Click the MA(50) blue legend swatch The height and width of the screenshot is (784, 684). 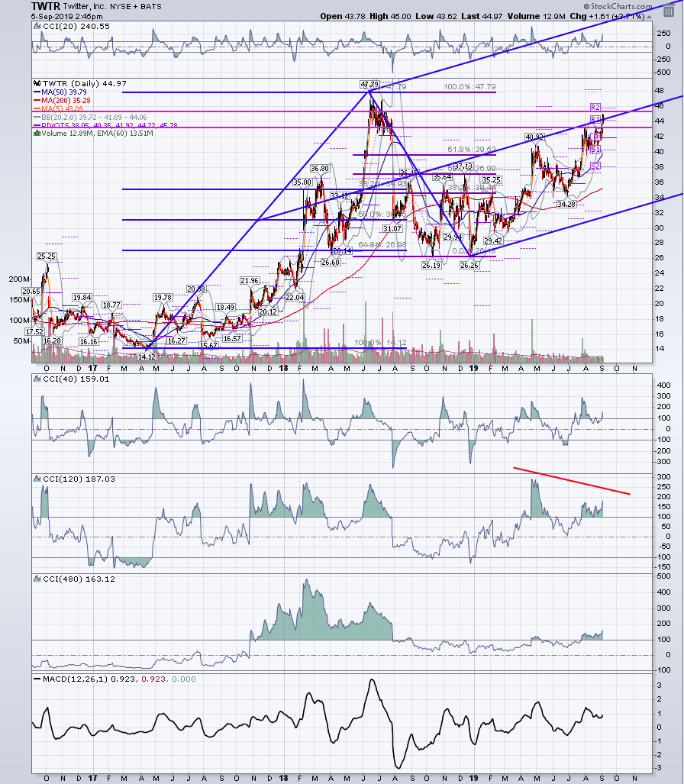coord(37,92)
